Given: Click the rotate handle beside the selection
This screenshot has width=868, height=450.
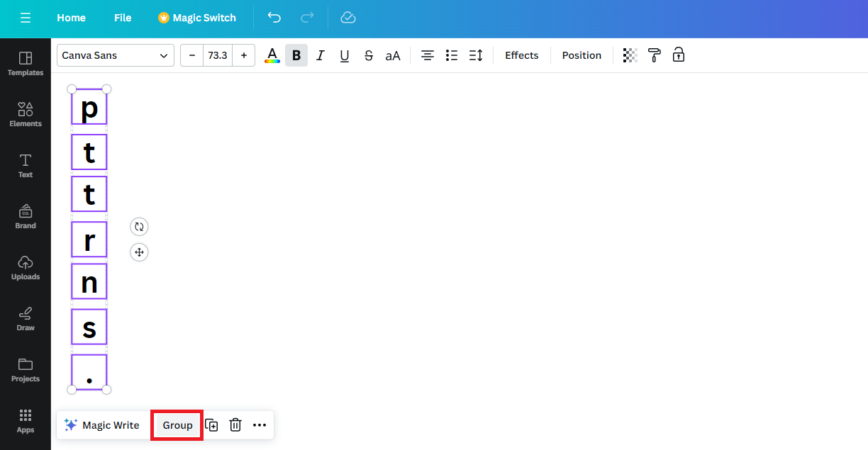Looking at the screenshot, I should click(139, 227).
